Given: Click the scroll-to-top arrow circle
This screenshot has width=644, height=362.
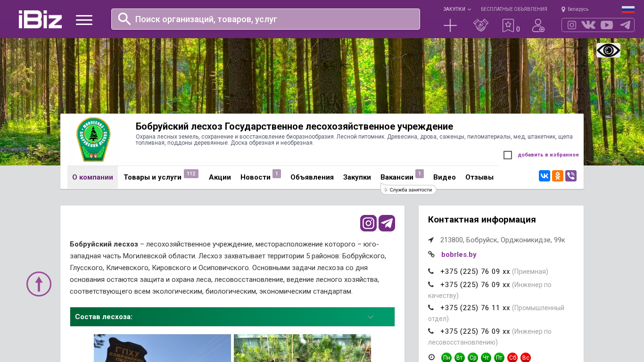Looking at the screenshot, I should tap(39, 284).
